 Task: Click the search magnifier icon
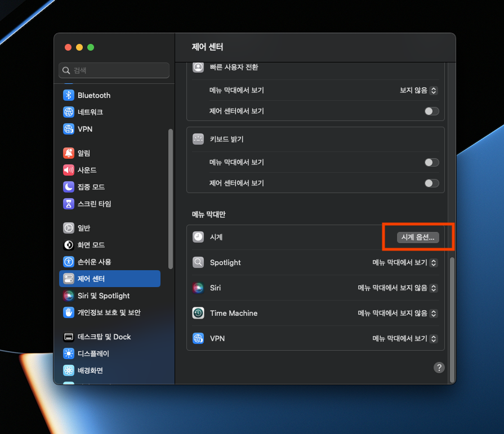point(66,70)
